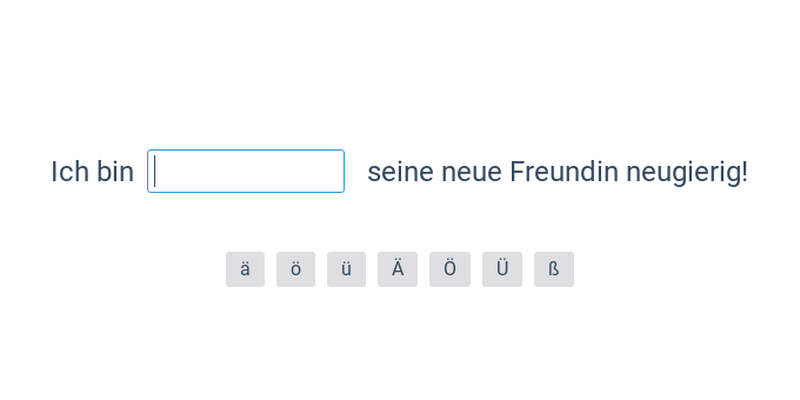Click the word "Ich" in the sentence

coord(70,172)
